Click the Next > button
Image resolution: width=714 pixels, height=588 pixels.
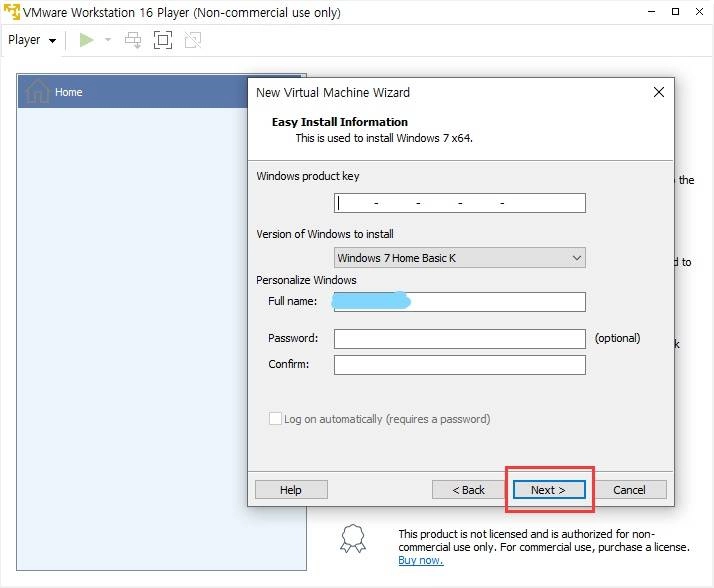click(x=549, y=490)
